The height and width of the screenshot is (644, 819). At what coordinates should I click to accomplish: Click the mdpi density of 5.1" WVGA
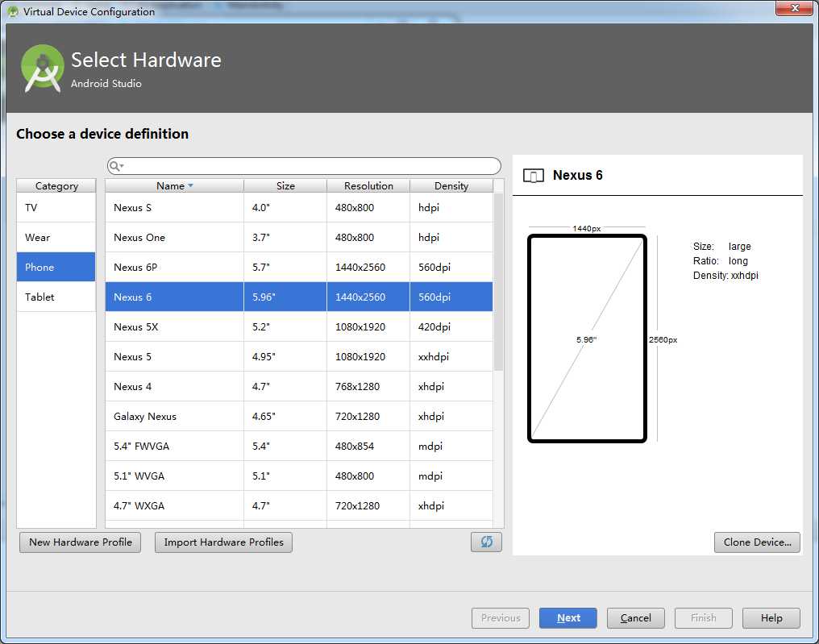(x=451, y=476)
